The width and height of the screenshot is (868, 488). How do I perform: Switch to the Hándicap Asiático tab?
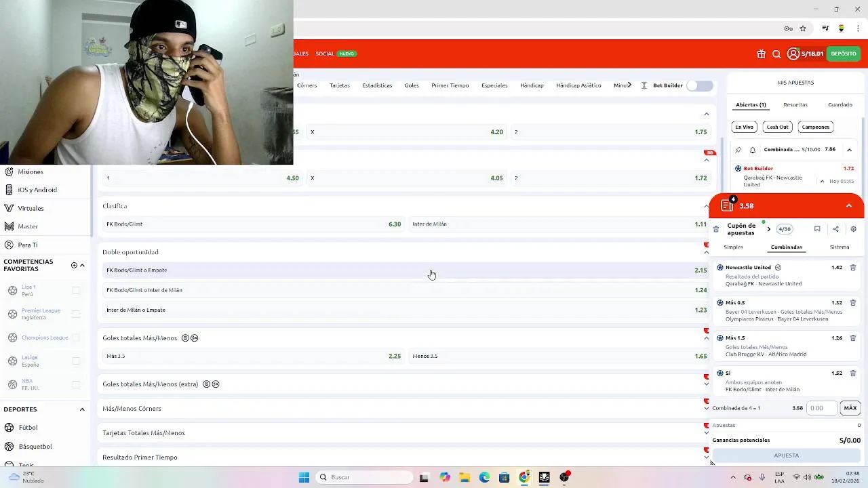(x=578, y=85)
